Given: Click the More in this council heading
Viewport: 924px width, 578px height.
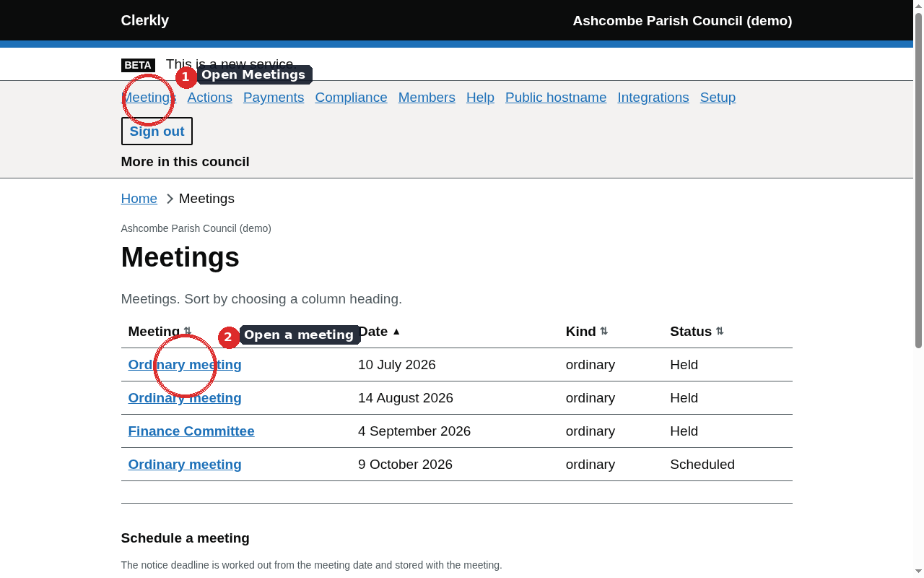Looking at the screenshot, I should coord(186,162).
